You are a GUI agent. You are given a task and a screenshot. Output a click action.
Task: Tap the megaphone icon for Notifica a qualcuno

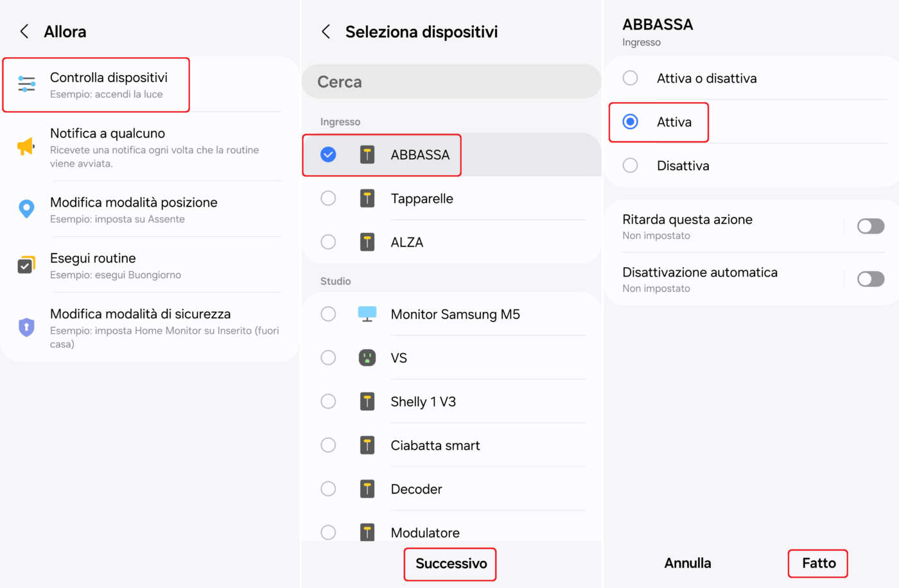pyautogui.click(x=26, y=146)
